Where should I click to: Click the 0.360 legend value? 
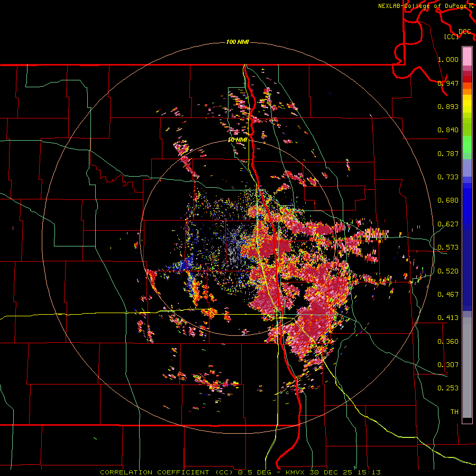(x=448, y=342)
